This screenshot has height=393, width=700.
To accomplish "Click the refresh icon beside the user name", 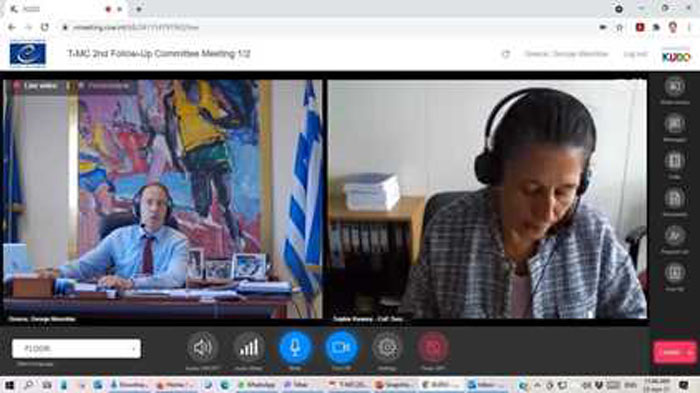I will [x=505, y=54].
